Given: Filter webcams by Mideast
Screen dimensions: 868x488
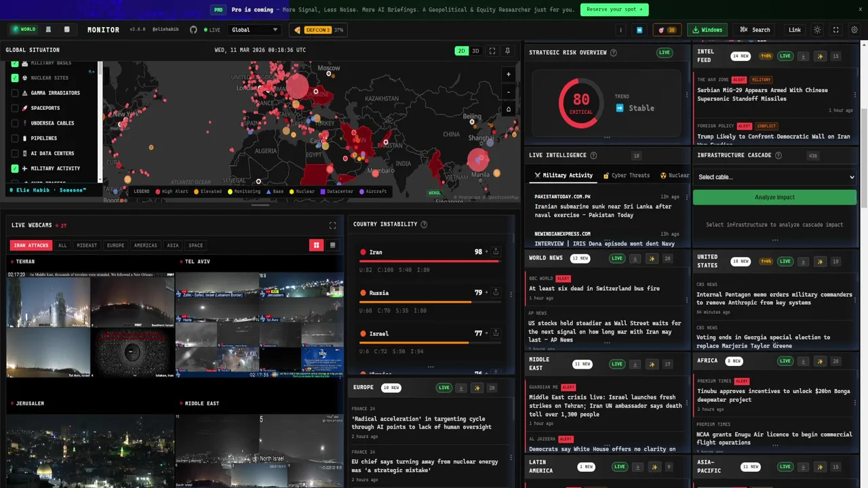Looking at the screenshot, I should click(87, 245).
